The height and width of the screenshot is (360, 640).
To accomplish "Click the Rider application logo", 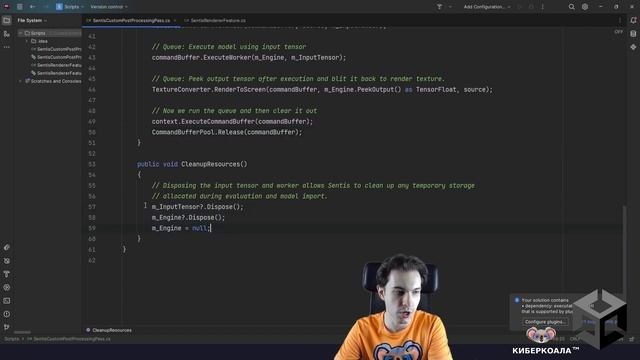I will tap(7, 7).
